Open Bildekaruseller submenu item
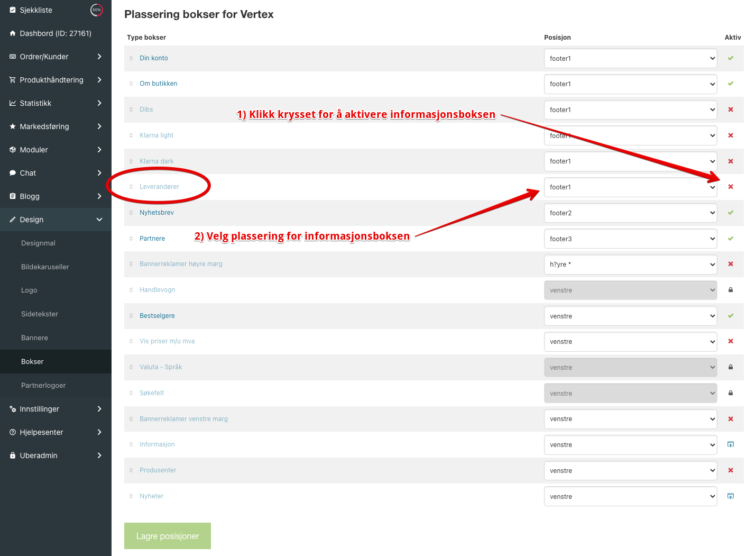The width and height of the screenshot is (756, 556). [45, 267]
